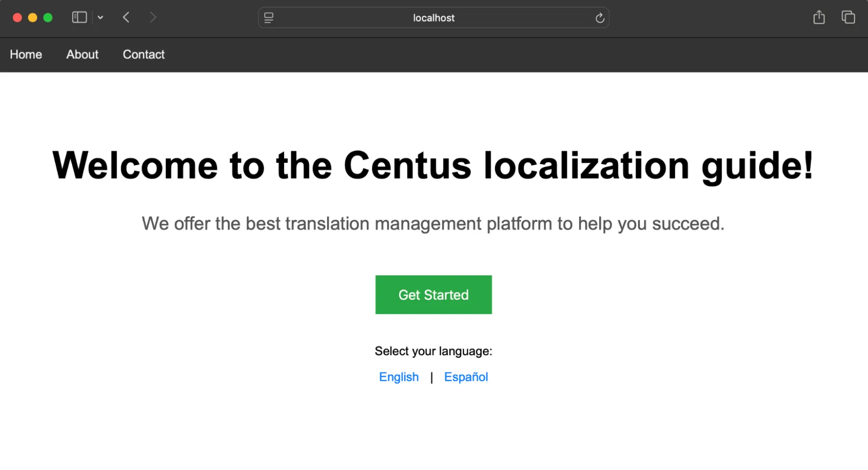Go to the Home page

(x=25, y=55)
